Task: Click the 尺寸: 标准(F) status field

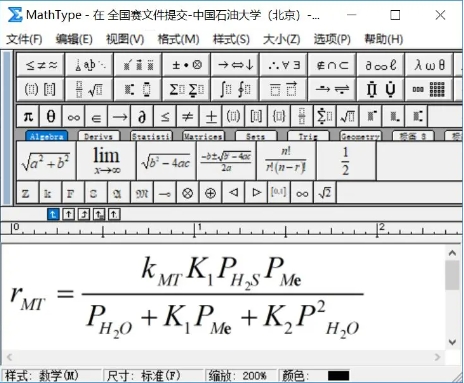Action: click(154, 376)
